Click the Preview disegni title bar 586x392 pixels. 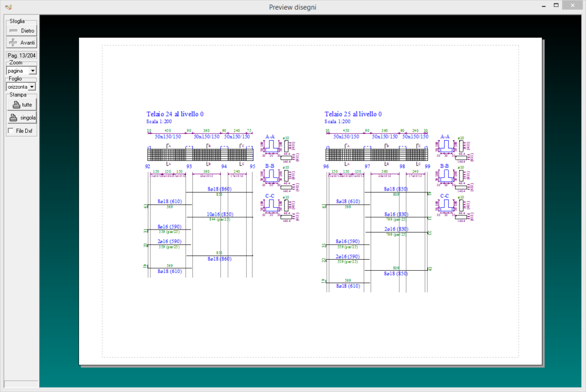click(x=292, y=7)
